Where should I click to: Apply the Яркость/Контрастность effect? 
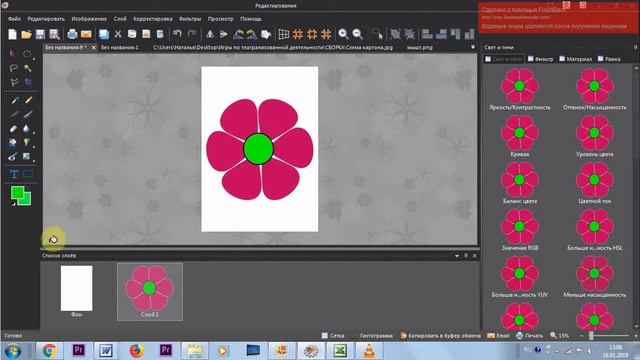click(x=520, y=89)
